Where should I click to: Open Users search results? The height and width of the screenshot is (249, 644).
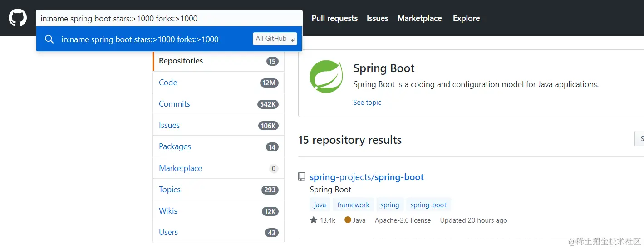(219, 232)
